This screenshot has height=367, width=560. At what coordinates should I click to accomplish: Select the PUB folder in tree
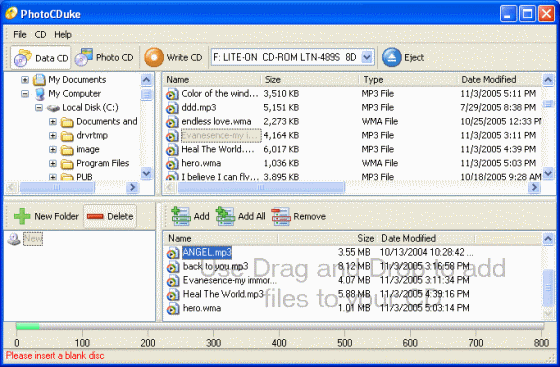[x=84, y=177]
